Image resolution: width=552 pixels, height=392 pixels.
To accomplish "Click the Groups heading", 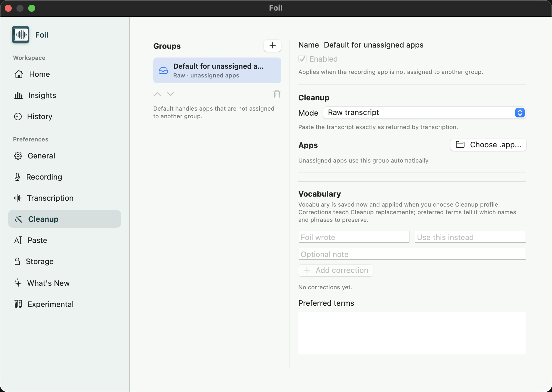I will 167,46.
